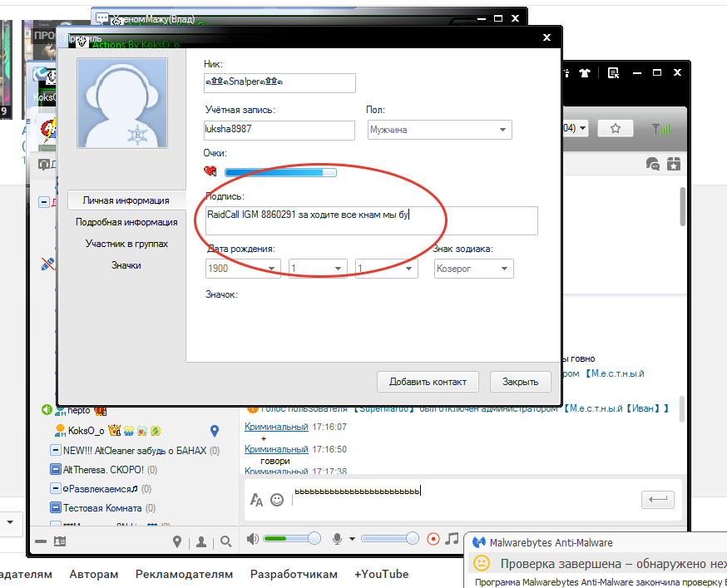The height and width of the screenshot is (588, 727).
Task: Open the contact card icon in bottom toolbar
Action: [x=60, y=541]
